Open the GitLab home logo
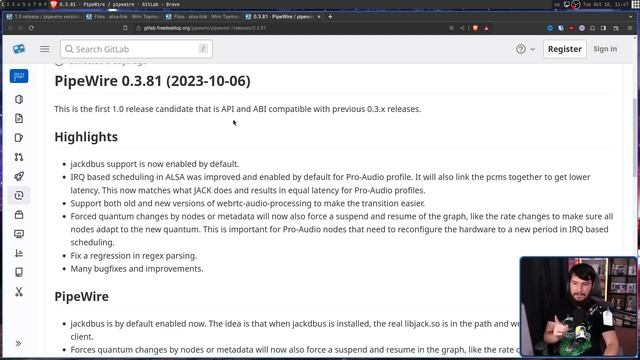 [x=19, y=49]
